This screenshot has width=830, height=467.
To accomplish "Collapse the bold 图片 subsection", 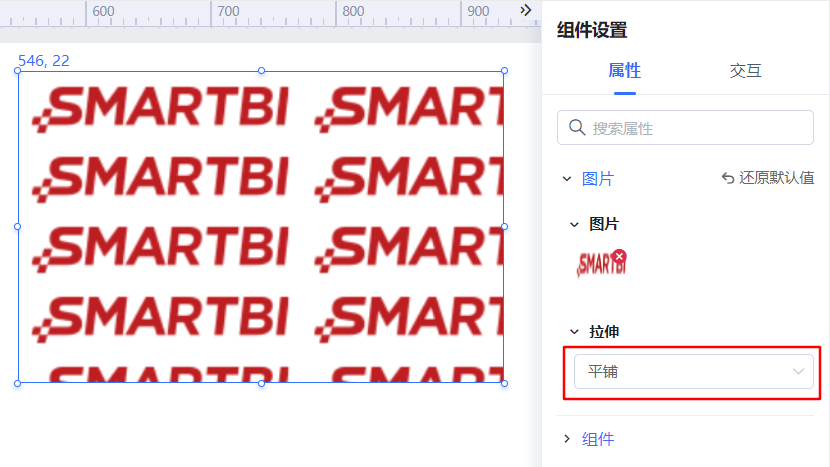I will (x=574, y=224).
